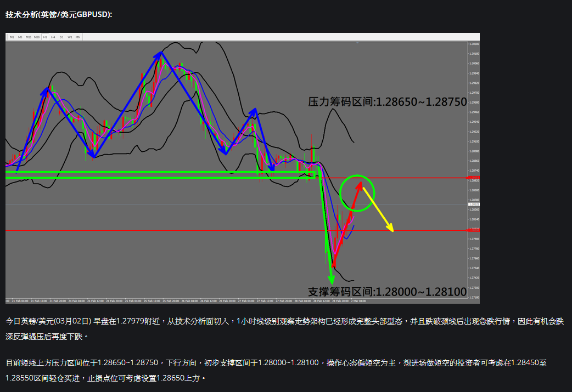This screenshot has height=392, width=572.
Task: Click the label 压力筹码区间:1.28650~1.28750
Action: (x=388, y=101)
